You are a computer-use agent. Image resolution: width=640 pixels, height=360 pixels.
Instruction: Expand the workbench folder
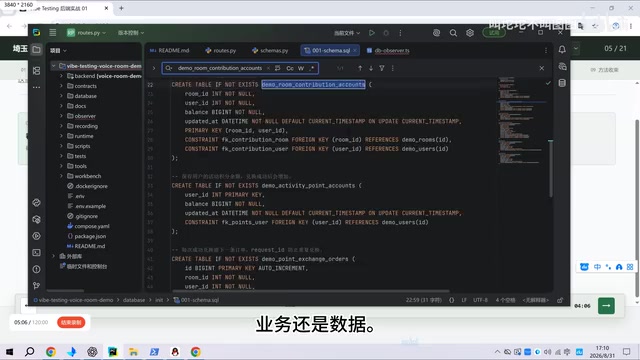point(61,176)
